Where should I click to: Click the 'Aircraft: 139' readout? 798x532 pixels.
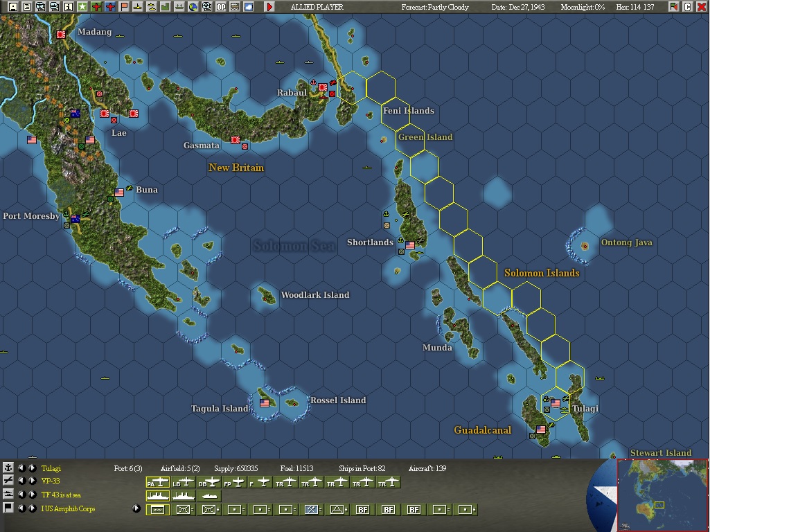(427, 468)
